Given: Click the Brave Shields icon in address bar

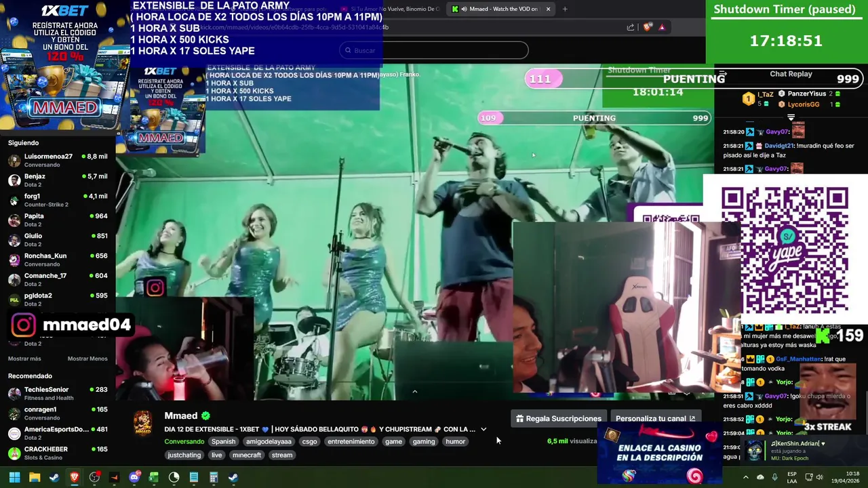Looking at the screenshot, I should pyautogui.click(x=648, y=27).
